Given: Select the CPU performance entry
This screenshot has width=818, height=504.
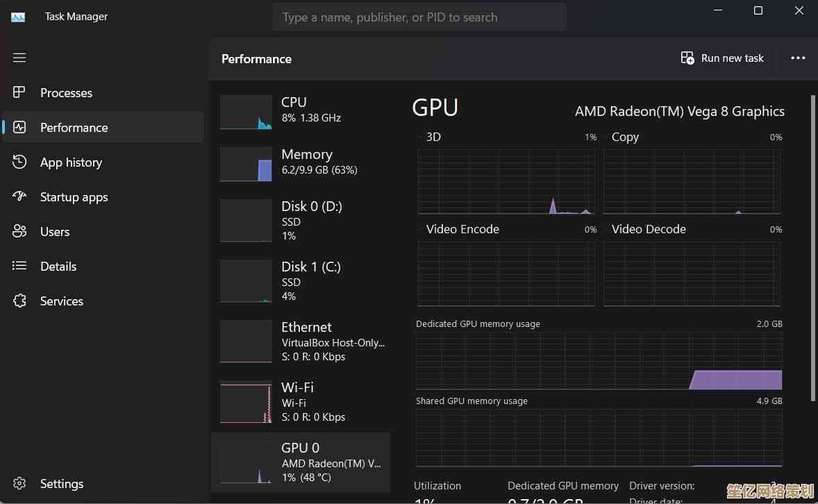Looking at the screenshot, I should coord(301,111).
